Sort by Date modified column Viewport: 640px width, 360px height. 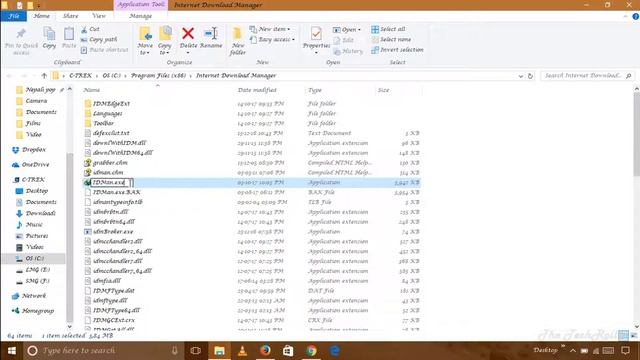click(x=257, y=90)
